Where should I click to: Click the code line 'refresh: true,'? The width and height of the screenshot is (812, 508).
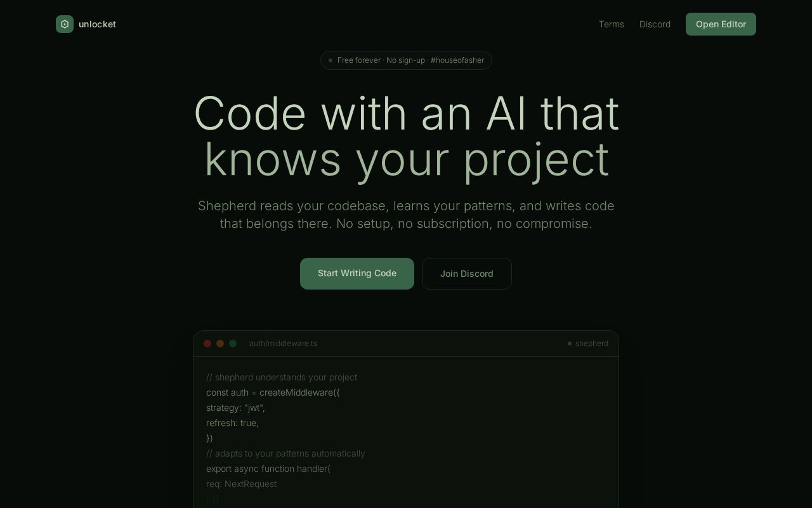click(x=232, y=423)
